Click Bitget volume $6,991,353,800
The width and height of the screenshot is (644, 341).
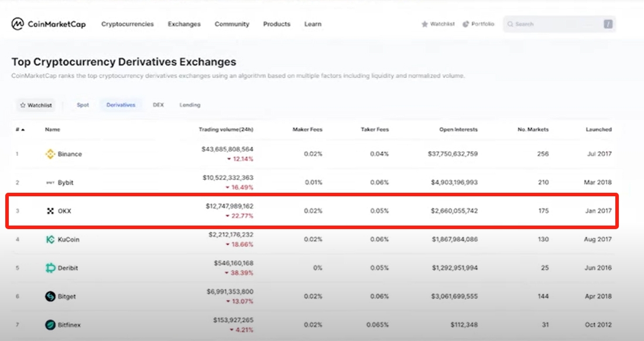coord(230,291)
